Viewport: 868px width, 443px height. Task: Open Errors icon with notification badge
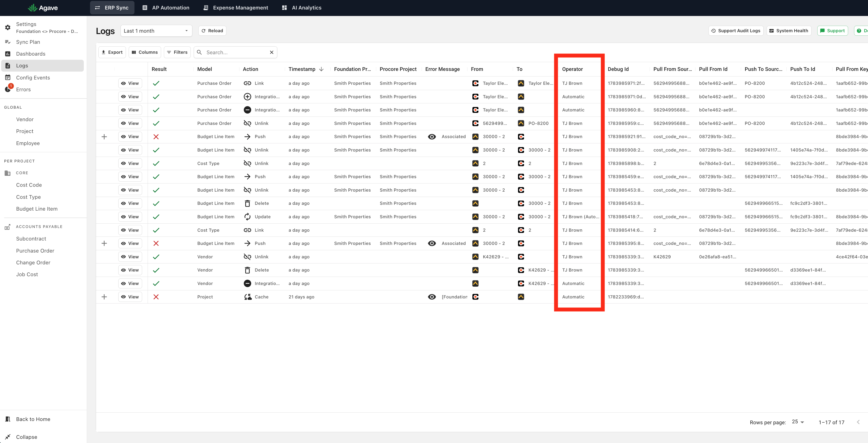point(8,89)
